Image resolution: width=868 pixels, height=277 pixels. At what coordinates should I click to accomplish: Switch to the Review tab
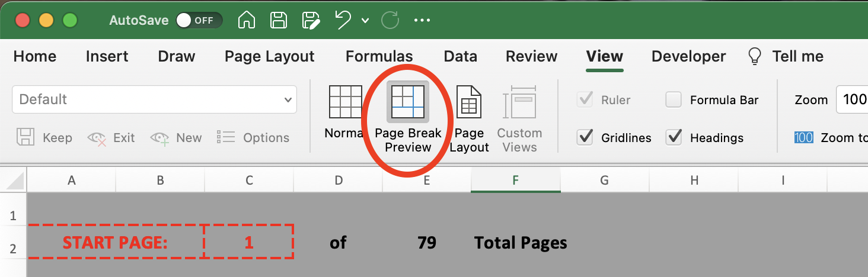531,56
